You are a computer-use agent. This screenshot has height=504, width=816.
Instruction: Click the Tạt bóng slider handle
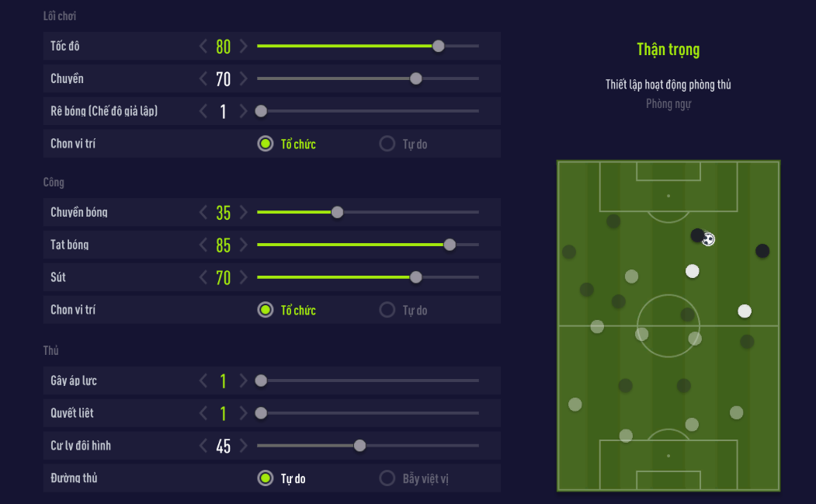pos(450,245)
